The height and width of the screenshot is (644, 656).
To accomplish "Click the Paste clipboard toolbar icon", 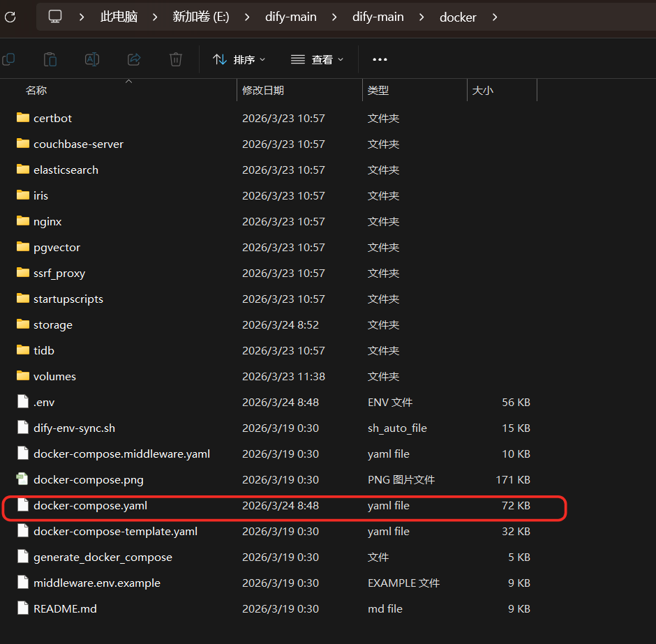I will 50,59.
